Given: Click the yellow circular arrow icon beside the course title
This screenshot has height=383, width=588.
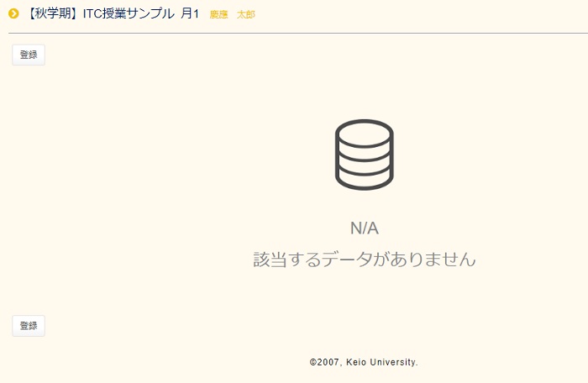Looking at the screenshot, I should [13, 13].
